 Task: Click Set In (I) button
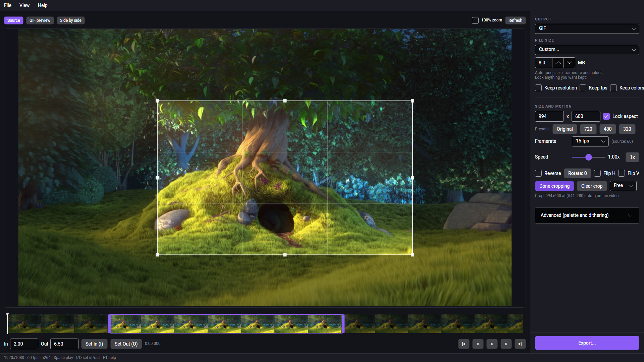(94, 344)
